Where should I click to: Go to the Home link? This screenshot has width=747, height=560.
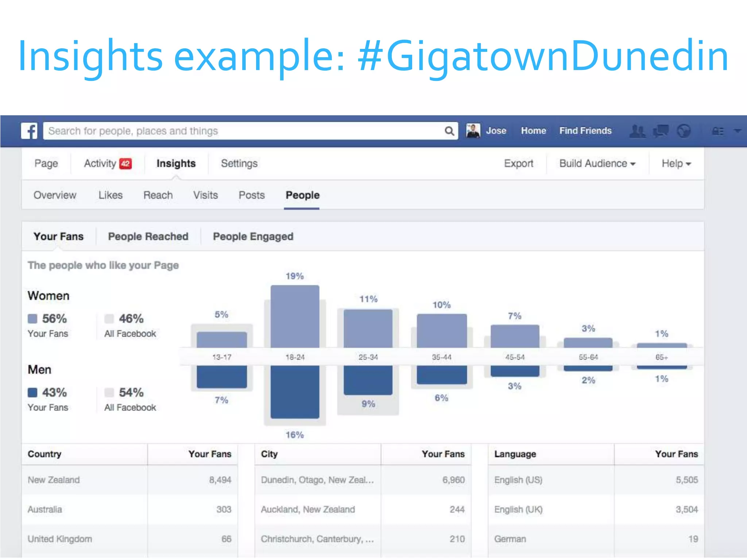pyautogui.click(x=533, y=131)
